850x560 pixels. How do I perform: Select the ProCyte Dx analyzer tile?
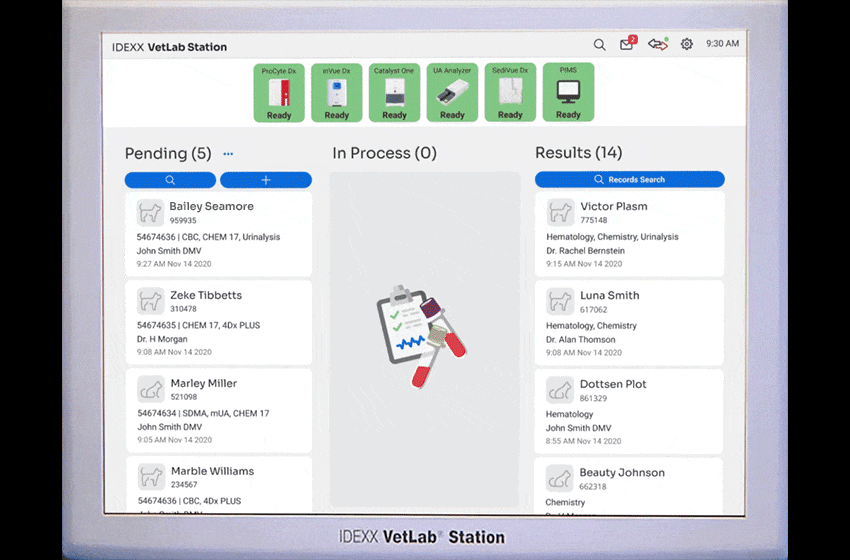[x=279, y=93]
